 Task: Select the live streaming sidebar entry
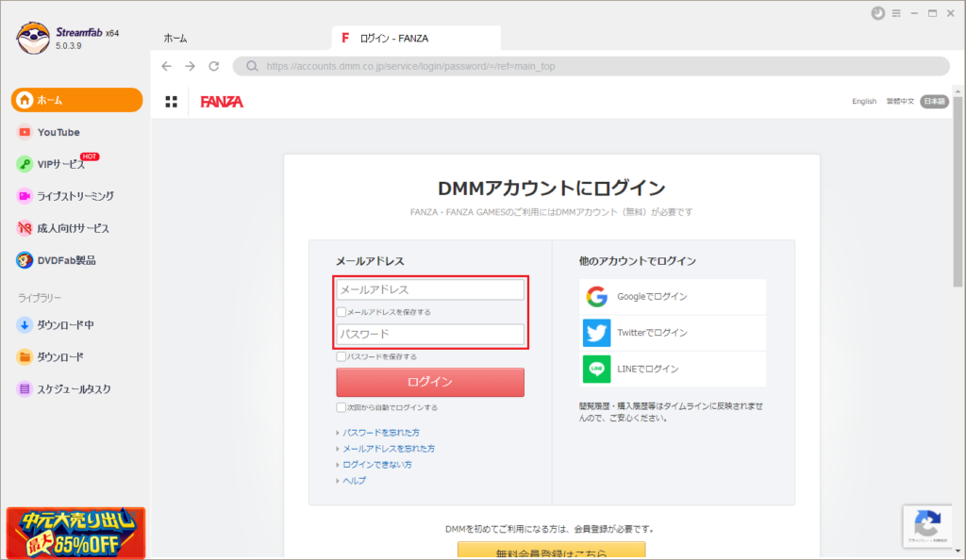pyautogui.click(x=65, y=196)
